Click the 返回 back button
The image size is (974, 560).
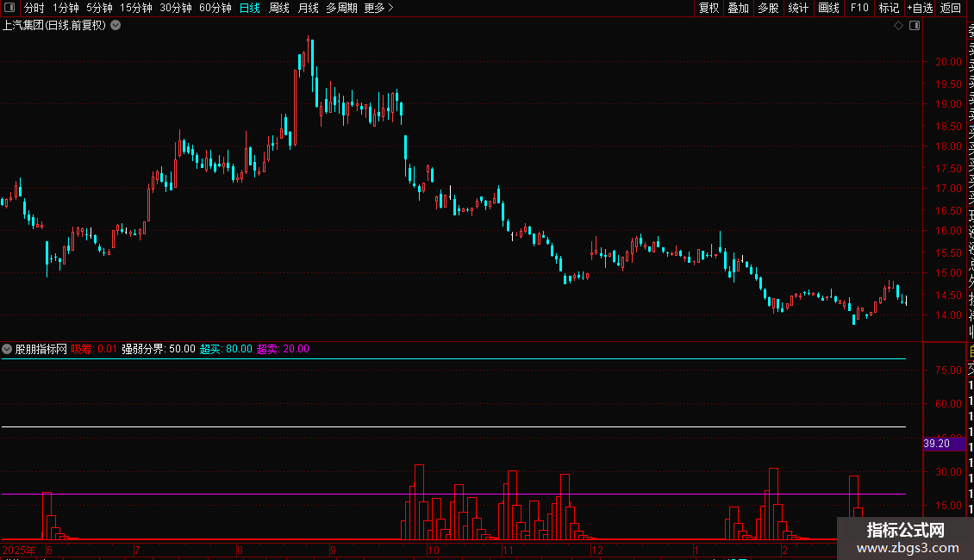point(951,8)
